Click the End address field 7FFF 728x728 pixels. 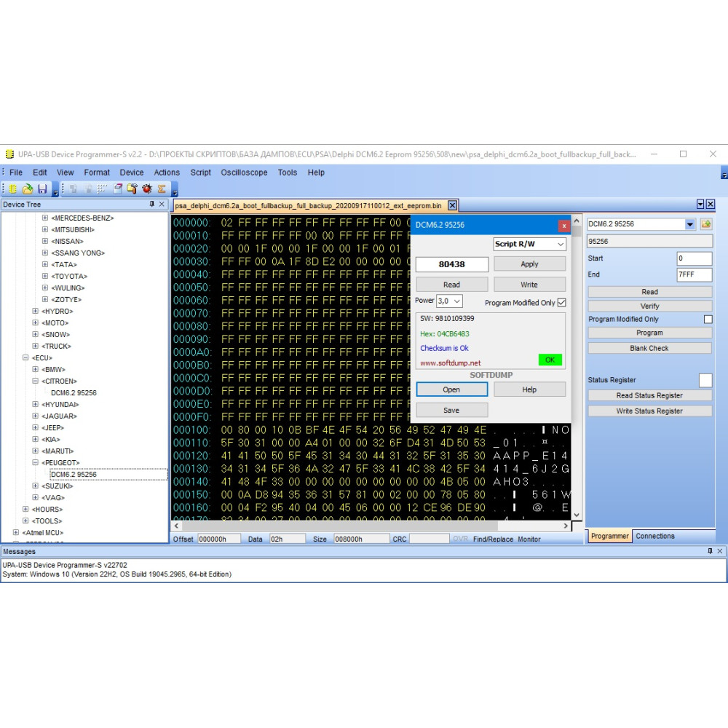tap(694, 274)
